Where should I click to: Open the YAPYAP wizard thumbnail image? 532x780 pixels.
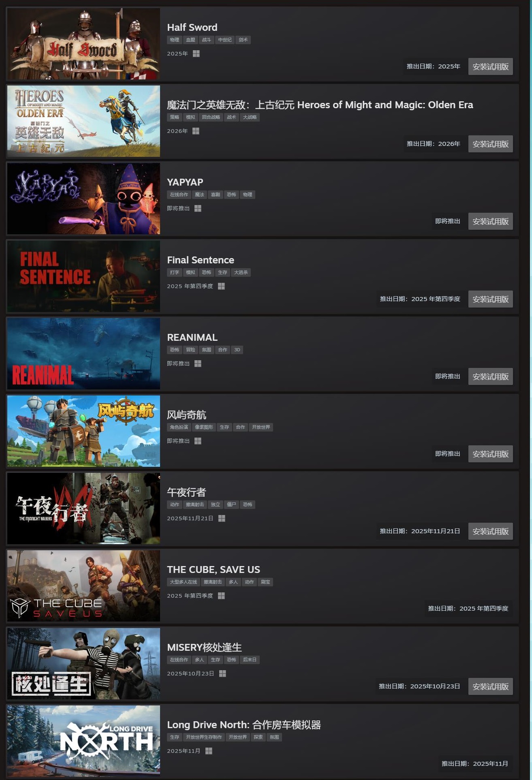[83, 199]
